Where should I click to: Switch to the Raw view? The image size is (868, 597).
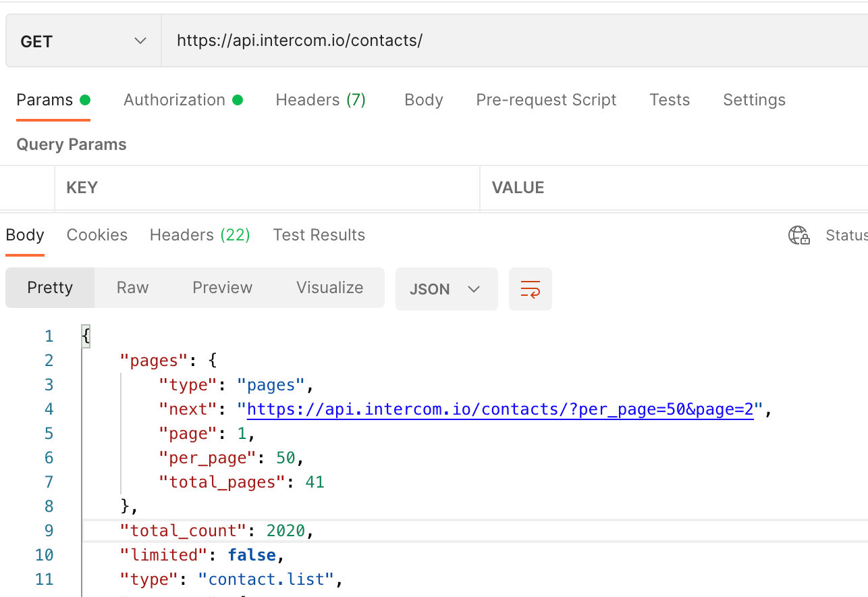tap(132, 288)
